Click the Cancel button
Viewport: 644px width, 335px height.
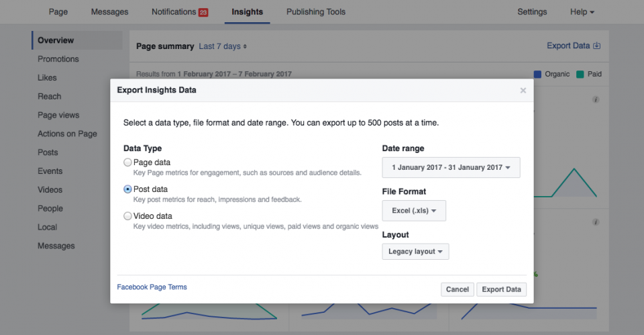click(x=458, y=289)
